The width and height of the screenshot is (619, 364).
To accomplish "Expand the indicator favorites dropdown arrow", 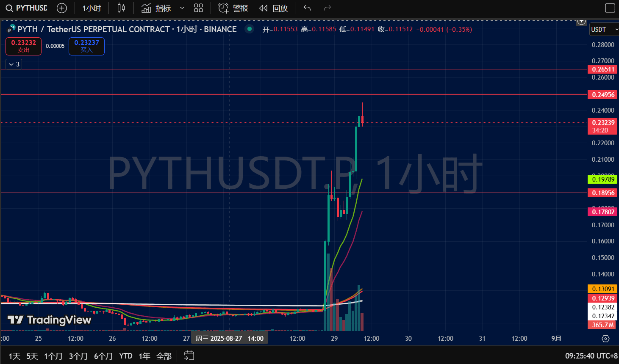I will tap(182, 8).
